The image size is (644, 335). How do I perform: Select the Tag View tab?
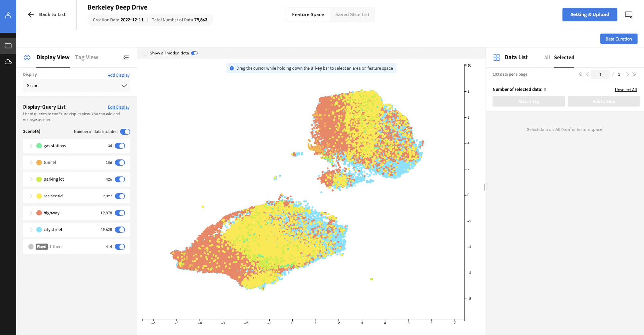click(x=87, y=57)
